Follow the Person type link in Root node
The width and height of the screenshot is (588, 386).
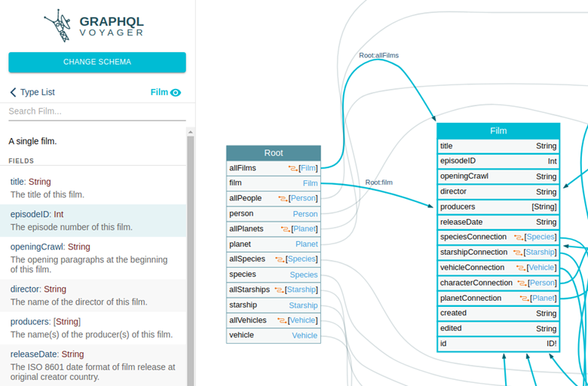[x=305, y=214]
